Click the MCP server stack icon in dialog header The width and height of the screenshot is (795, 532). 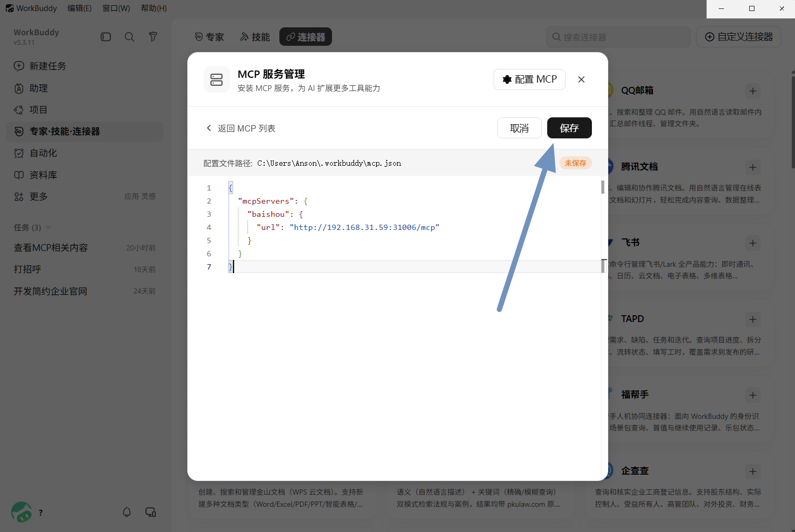click(x=217, y=79)
